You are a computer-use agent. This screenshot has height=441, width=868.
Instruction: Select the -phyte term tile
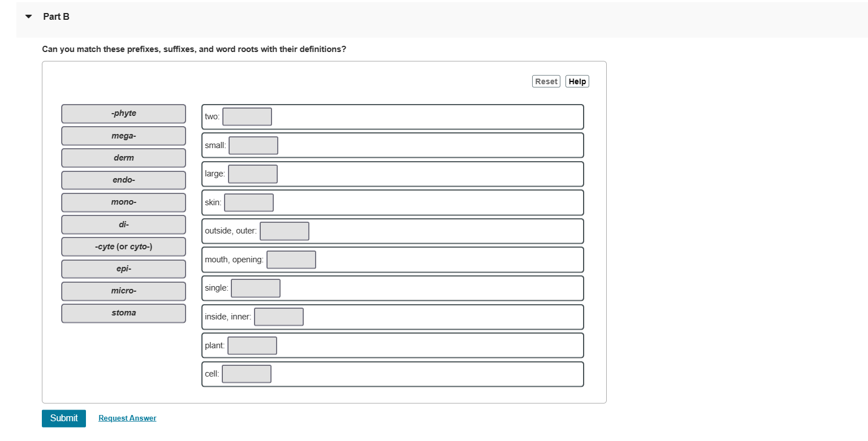124,114
